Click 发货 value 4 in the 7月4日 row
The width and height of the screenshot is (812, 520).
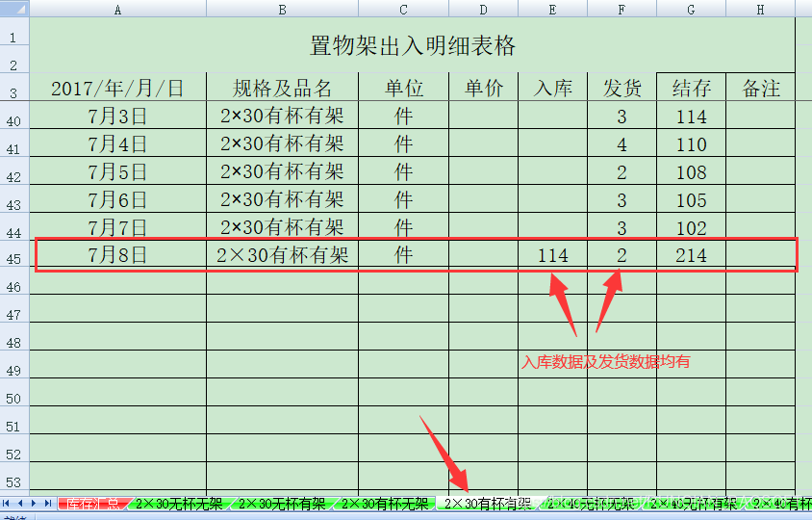point(622,143)
